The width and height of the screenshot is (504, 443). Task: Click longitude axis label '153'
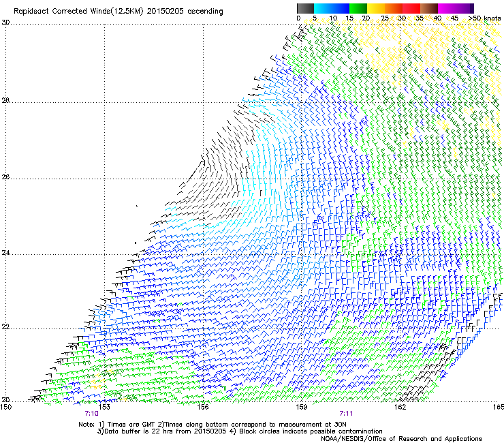point(104,407)
